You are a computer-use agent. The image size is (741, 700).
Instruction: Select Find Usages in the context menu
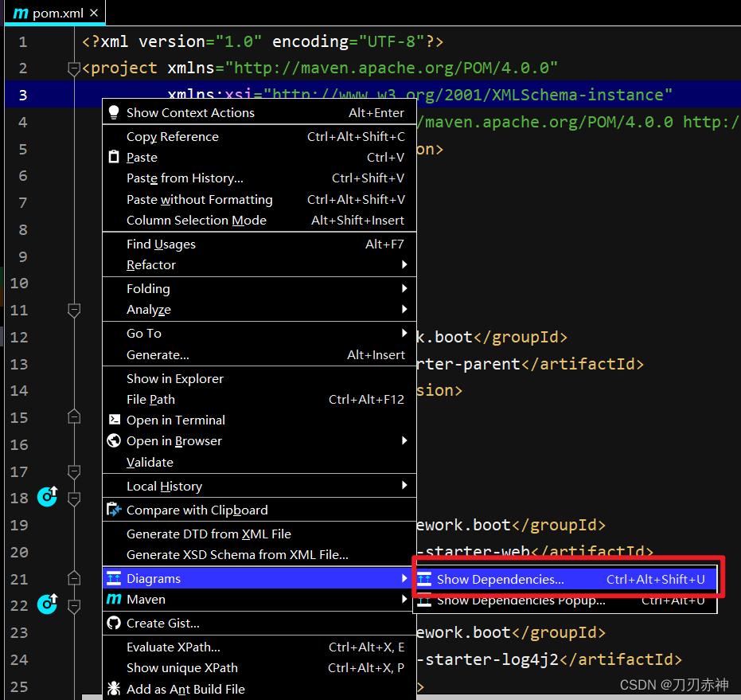[161, 244]
